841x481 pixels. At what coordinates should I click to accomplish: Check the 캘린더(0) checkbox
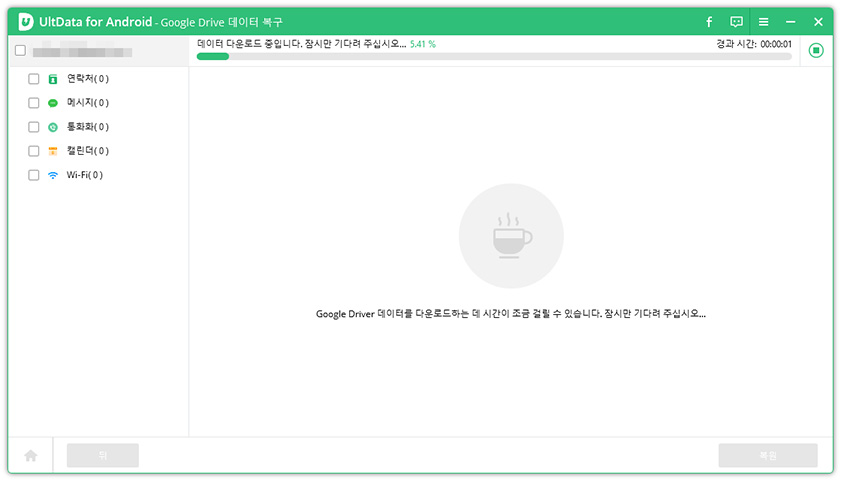pyautogui.click(x=34, y=151)
